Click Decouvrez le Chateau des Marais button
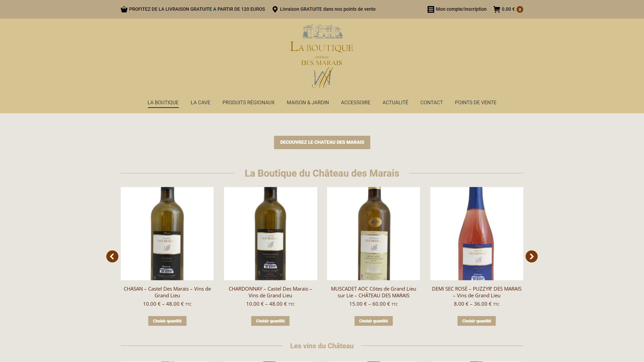The height and width of the screenshot is (362, 644). pyautogui.click(x=322, y=142)
